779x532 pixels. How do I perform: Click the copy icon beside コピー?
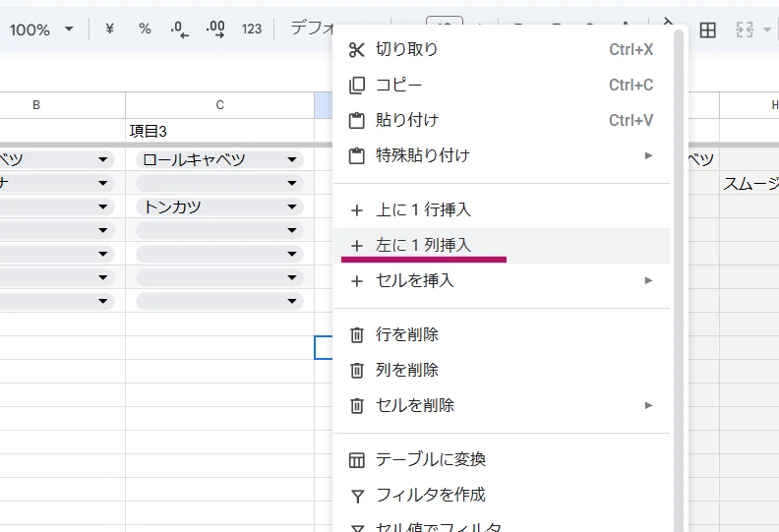pos(357,86)
